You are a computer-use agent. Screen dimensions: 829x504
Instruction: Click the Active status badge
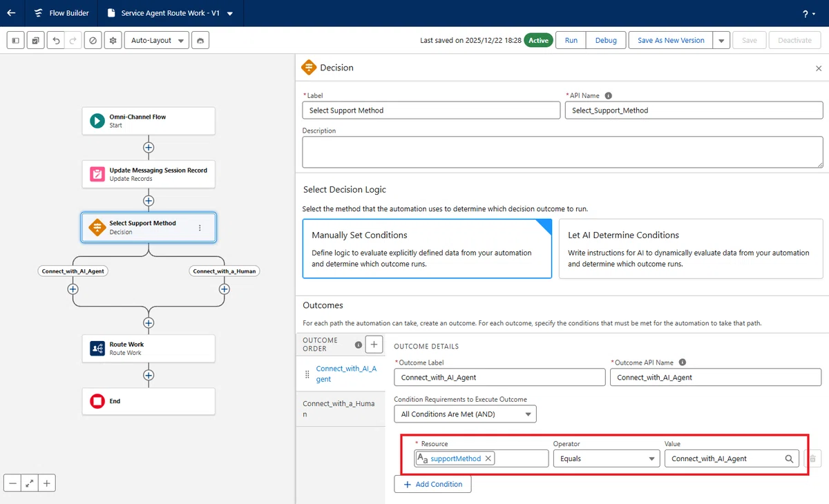point(538,40)
